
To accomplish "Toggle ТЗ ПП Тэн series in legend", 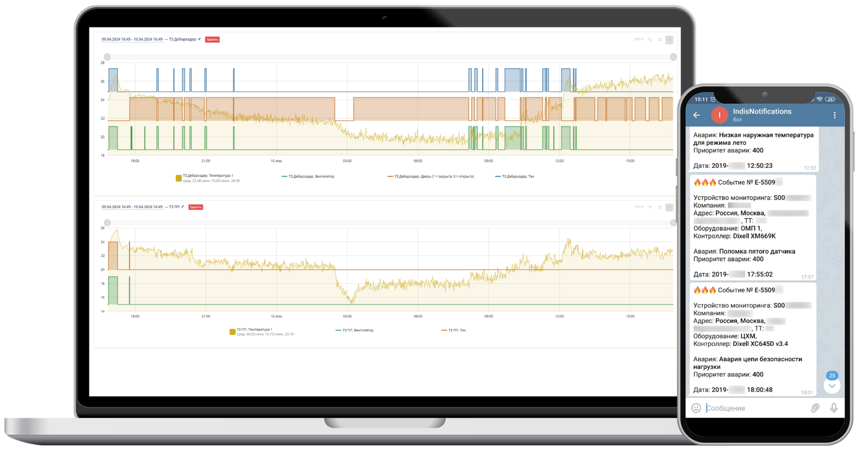I will (453, 330).
